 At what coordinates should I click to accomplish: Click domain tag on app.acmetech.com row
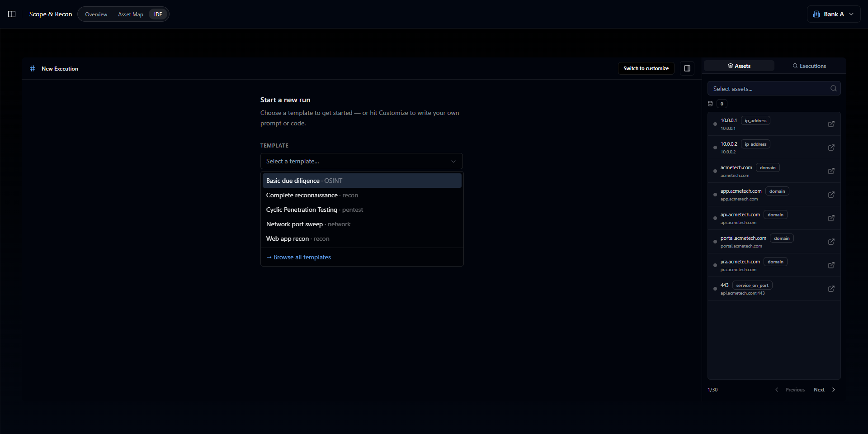[777, 191]
